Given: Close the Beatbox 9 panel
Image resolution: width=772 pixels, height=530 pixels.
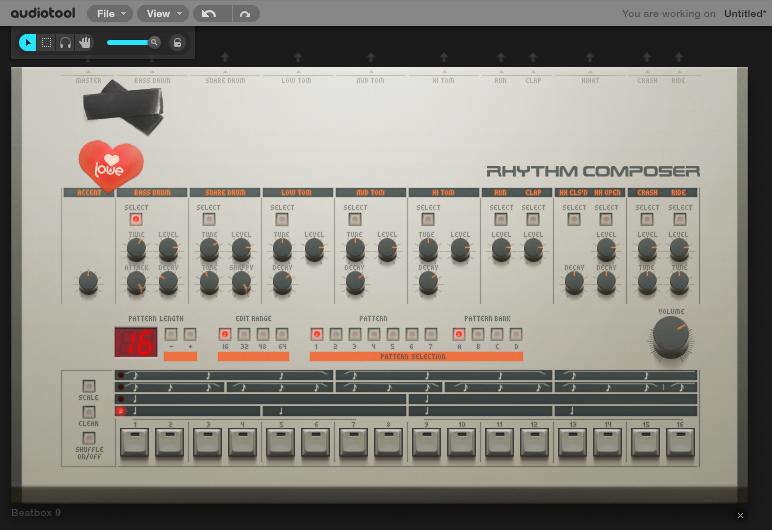Looking at the screenshot, I should click(740, 516).
